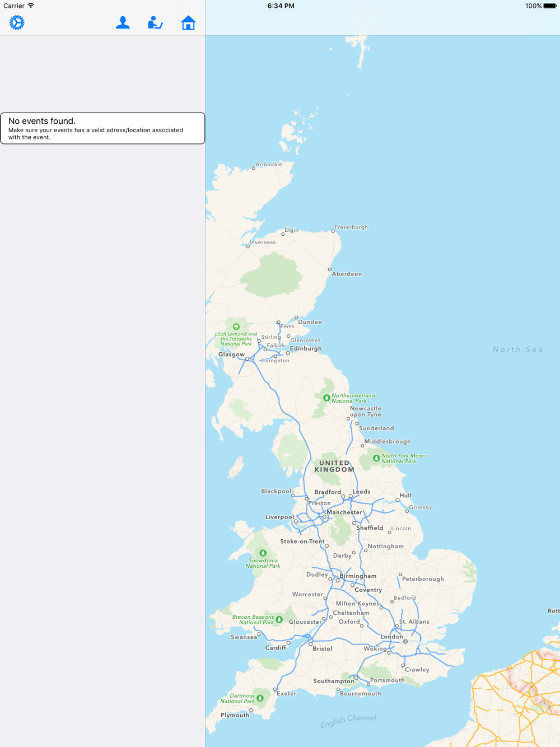
Task: Open the settings gear icon
Action: [17, 22]
